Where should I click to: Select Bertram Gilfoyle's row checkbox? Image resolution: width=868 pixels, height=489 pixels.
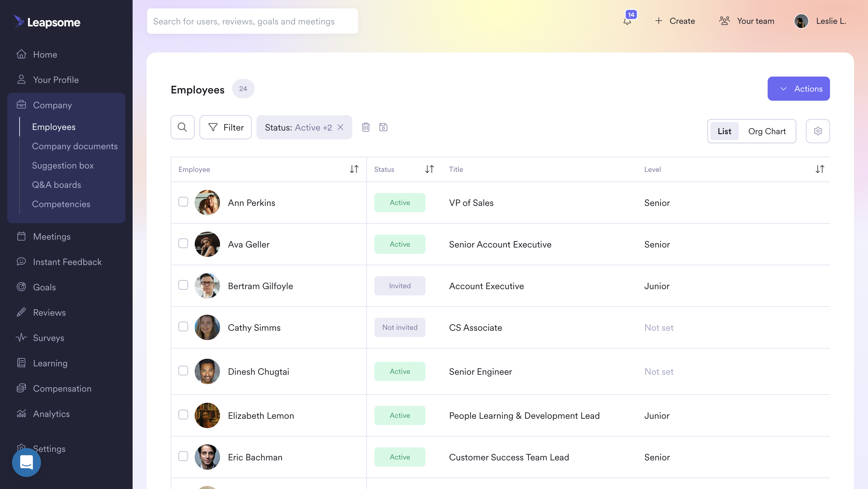(183, 285)
